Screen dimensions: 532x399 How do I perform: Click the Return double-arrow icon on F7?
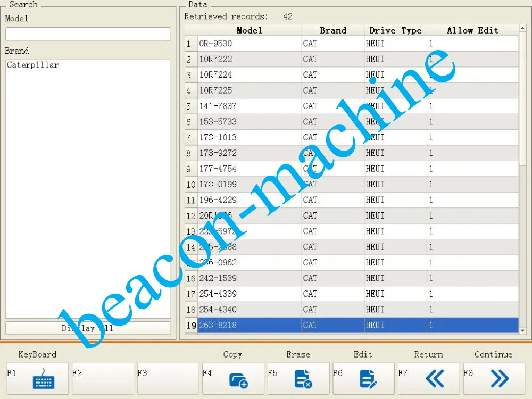click(x=435, y=378)
